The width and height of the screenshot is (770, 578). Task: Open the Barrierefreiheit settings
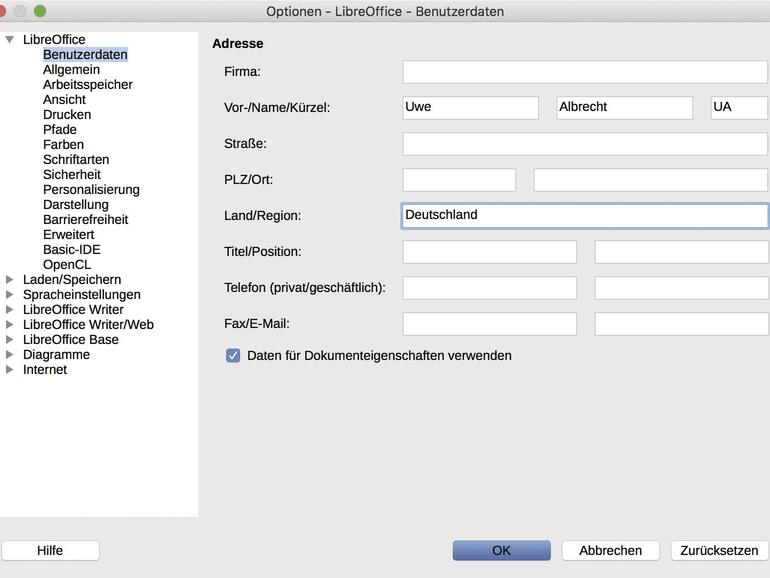click(x=85, y=220)
